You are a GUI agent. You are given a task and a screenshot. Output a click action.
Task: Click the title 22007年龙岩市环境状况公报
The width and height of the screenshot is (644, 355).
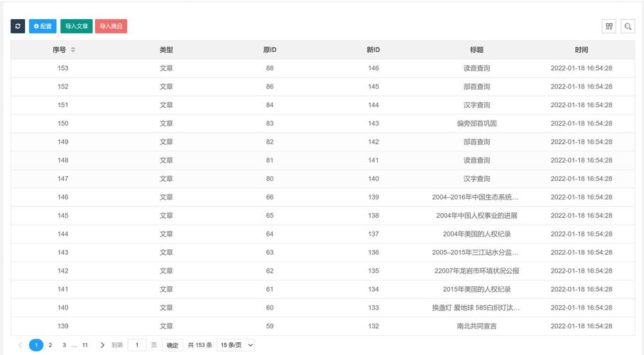click(x=477, y=271)
